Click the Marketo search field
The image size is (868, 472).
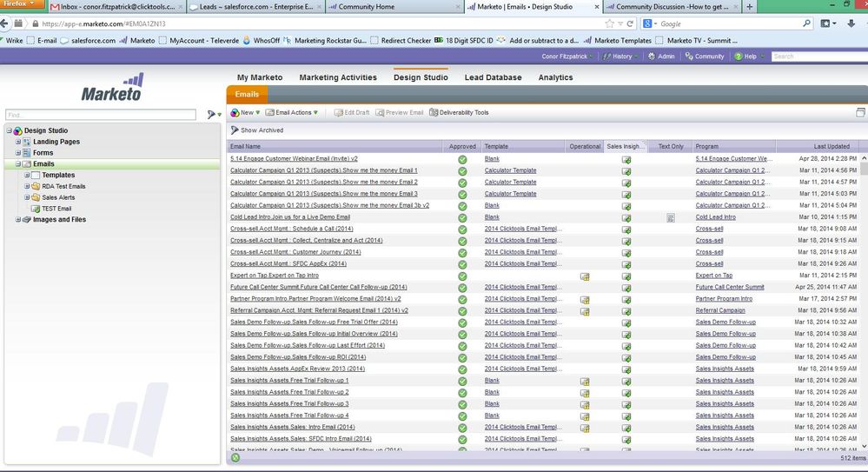pyautogui.click(x=820, y=57)
